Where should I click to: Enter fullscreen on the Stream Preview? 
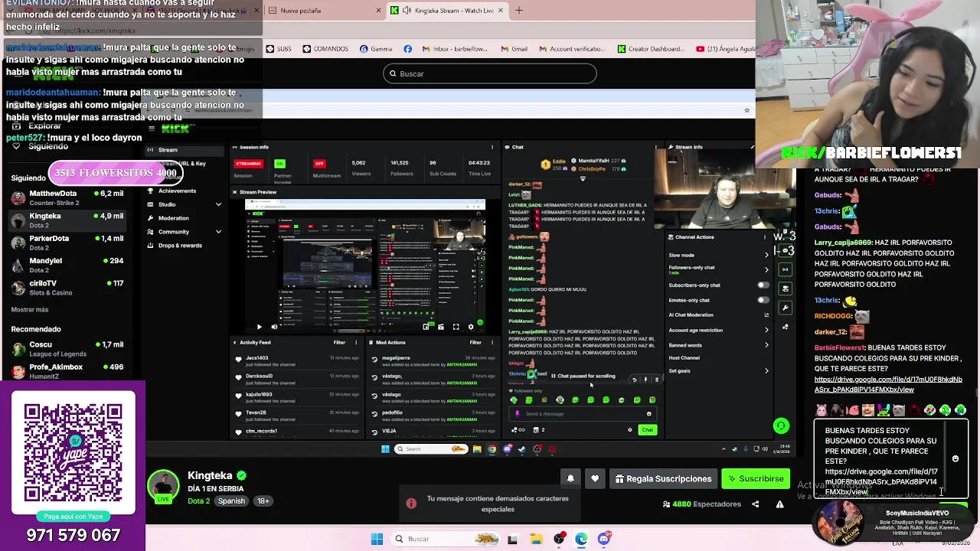(x=456, y=327)
